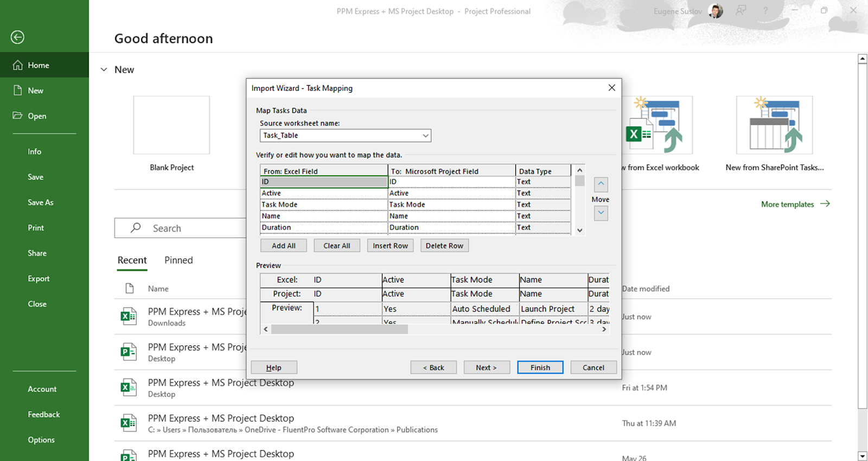This screenshot has height=461, width=868.
Task: Open the Excel file modified Fri at 1:54 PM
Action: point(472,388)
